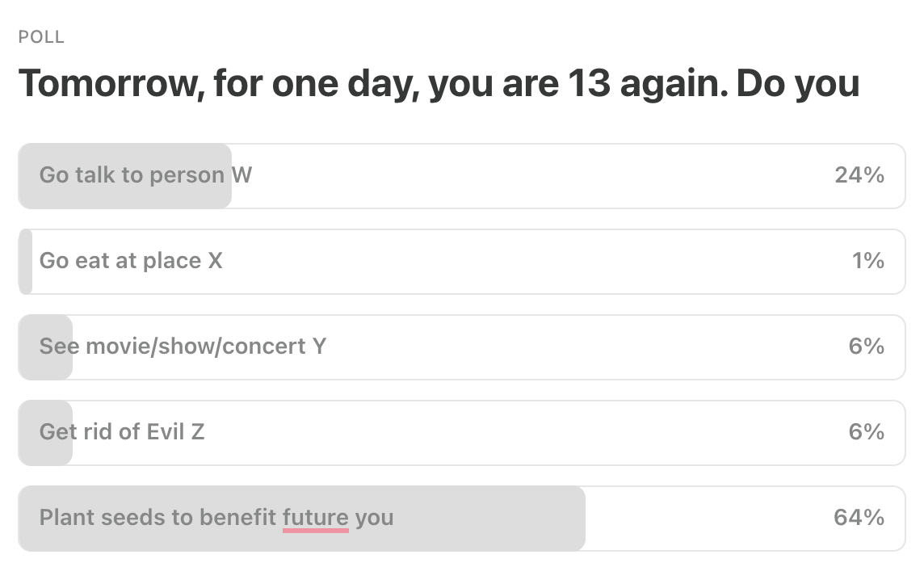The height and width of the screenshot is (567, 924).
Task: Click the underlined word "future"
Action: point(316,518)
